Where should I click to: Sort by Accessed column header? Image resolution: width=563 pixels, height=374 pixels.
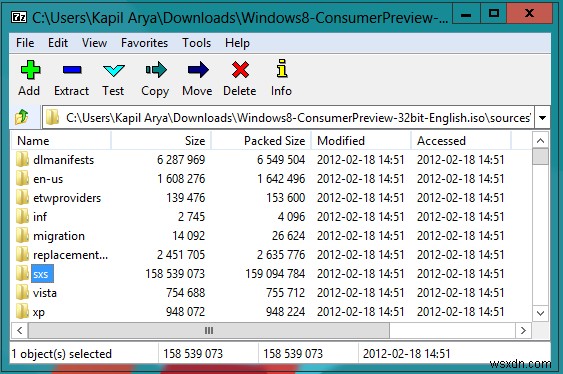(x=461, y=141)
